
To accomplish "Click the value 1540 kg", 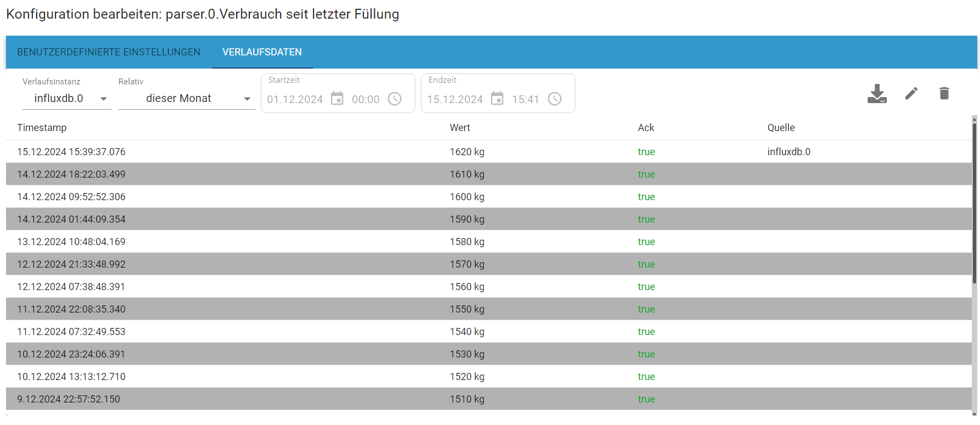I will pos(467,332).
